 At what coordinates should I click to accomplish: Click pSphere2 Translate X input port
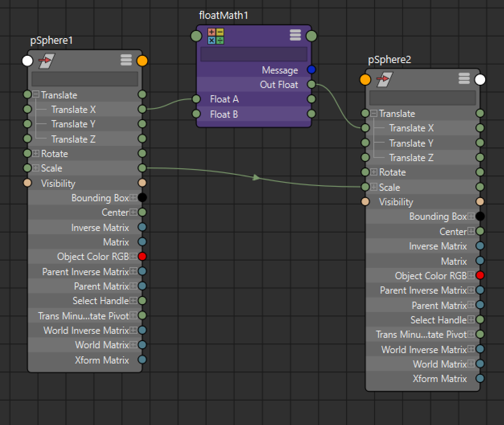pyautogui.click(x=365, y=128)
